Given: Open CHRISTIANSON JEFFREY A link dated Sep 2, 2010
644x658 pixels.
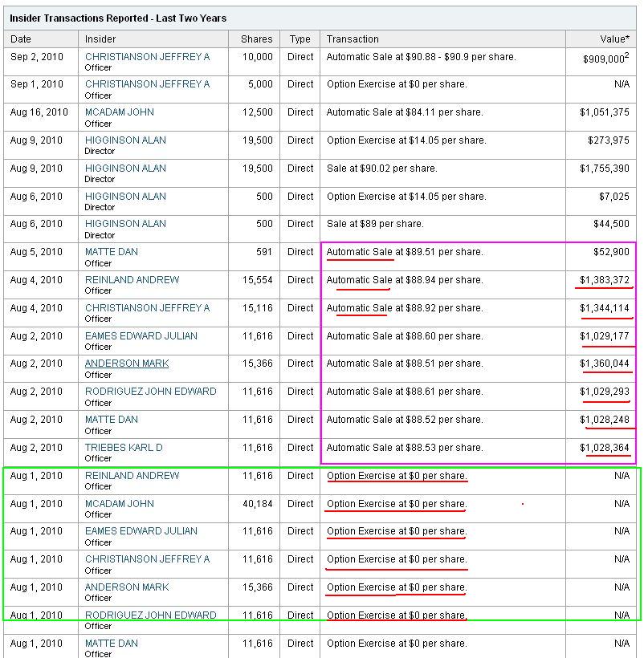Looking at the screenshot, I should (147, 57).
